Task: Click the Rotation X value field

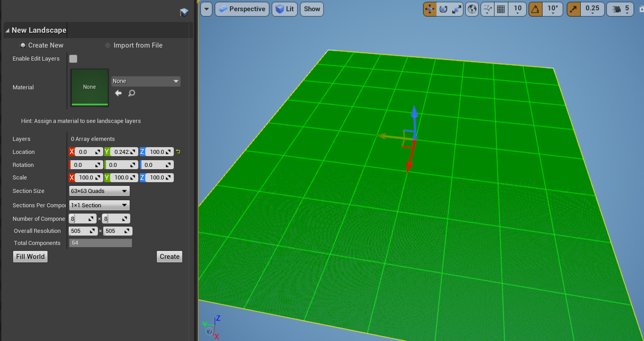Action: point(86,165)
